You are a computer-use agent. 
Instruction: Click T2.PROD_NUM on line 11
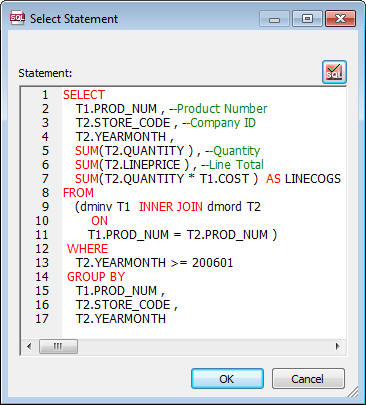[227, 235]
